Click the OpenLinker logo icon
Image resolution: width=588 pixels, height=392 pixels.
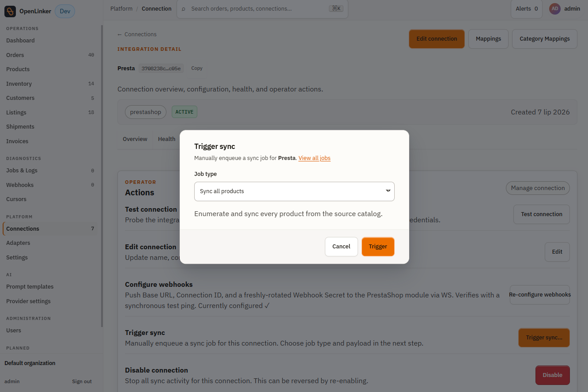pyautogui.click(x=10, y=11)
